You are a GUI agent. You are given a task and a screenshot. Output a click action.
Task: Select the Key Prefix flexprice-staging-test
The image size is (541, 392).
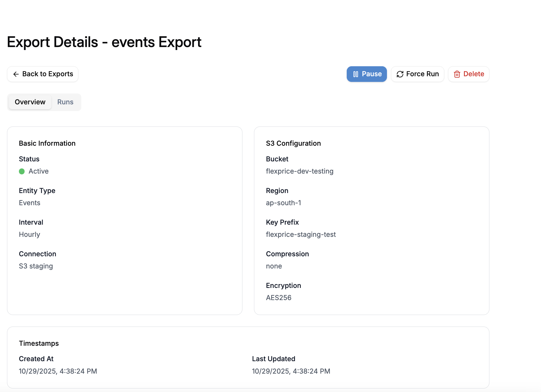[x=301, y=234]
